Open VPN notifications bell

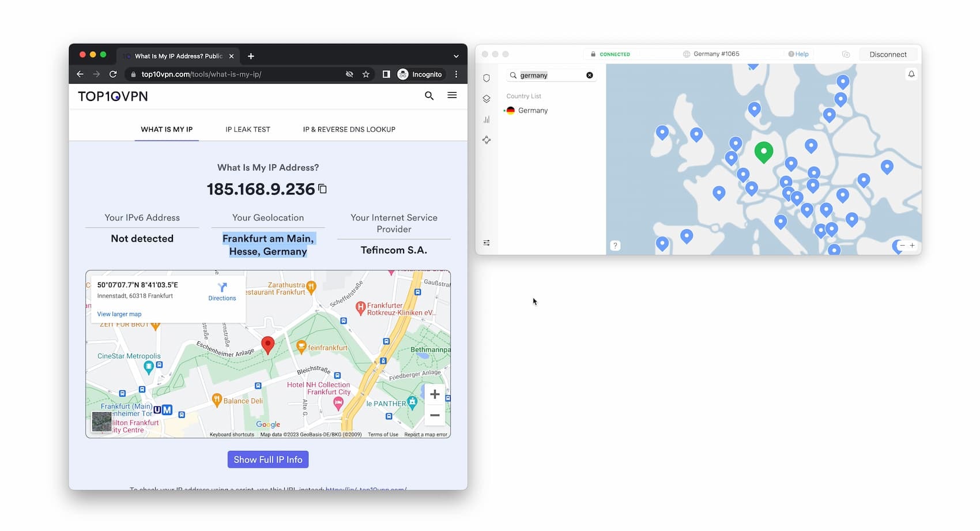pos(911,74)
